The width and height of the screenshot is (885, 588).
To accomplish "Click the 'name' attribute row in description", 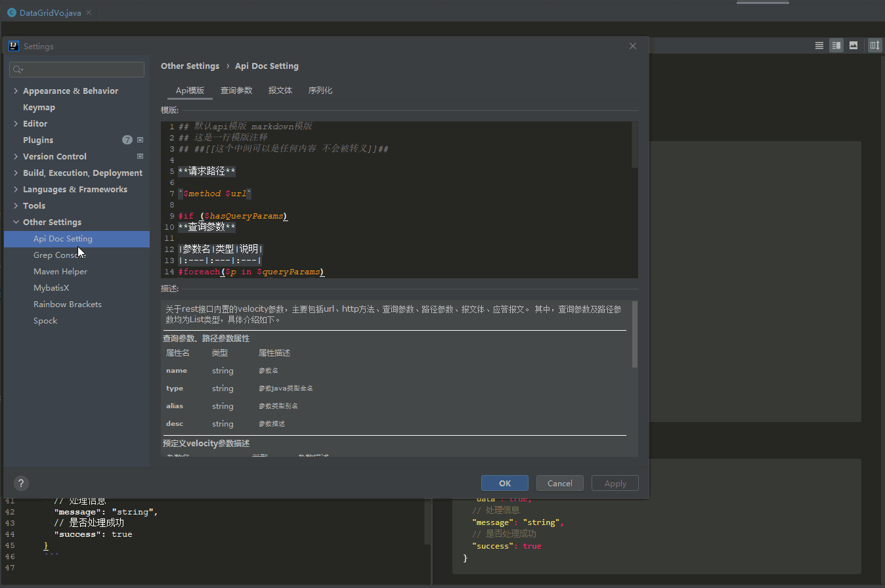I will [394, 371].
